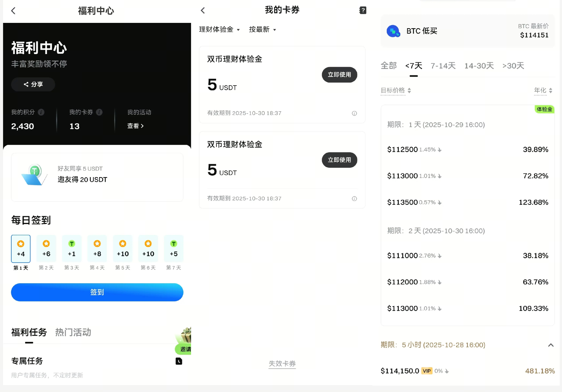Open the 失效卡券 link
The image size is (562, 392).
coord(282,364)
